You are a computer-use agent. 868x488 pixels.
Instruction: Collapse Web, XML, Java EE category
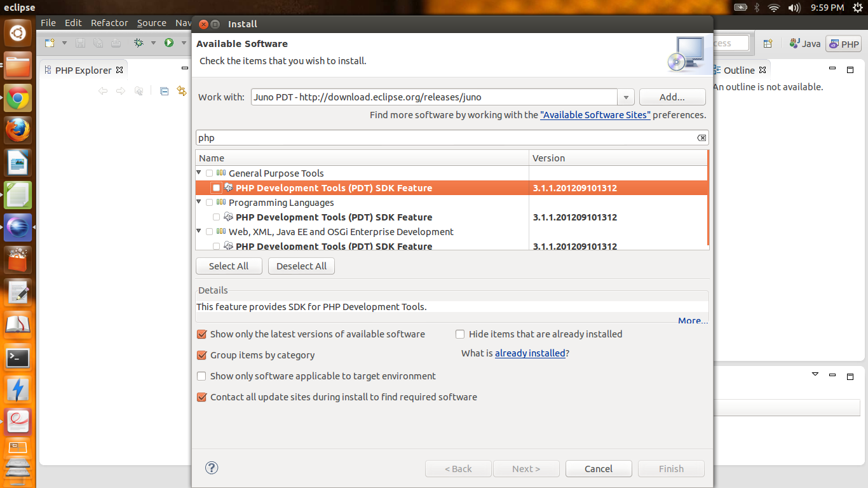coord(199,231)
